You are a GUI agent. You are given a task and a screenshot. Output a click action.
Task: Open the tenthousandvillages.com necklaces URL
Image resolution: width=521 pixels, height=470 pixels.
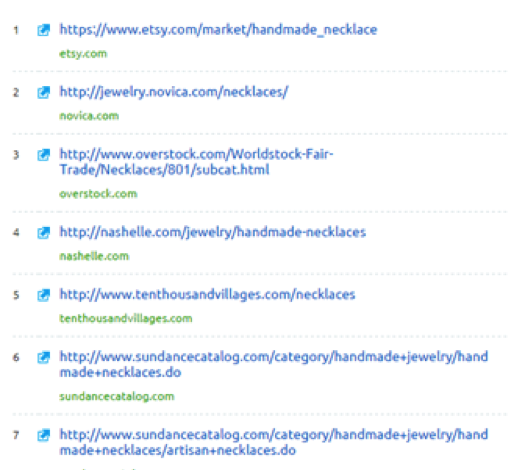click(207, 295)
